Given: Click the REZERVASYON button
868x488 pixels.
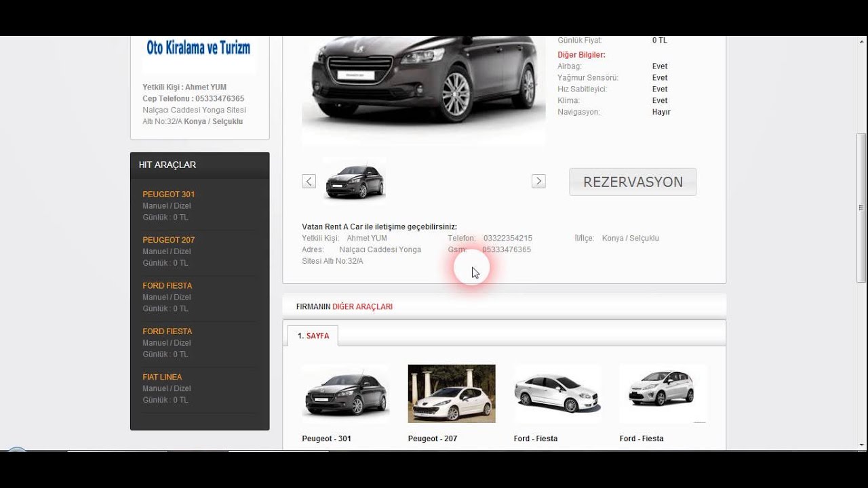Looking at the screenshot, I should coord(633,182).
